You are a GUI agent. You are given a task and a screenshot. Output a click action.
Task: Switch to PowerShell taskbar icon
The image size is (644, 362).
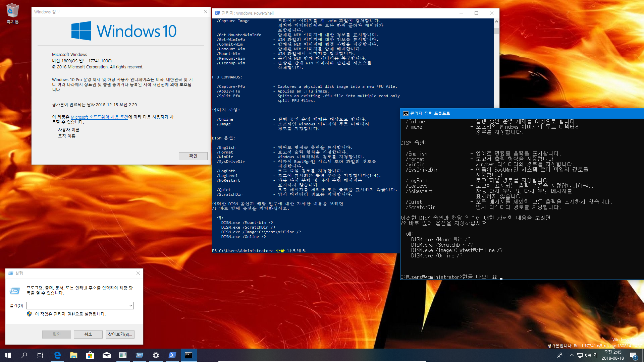(x=172, y=355)
